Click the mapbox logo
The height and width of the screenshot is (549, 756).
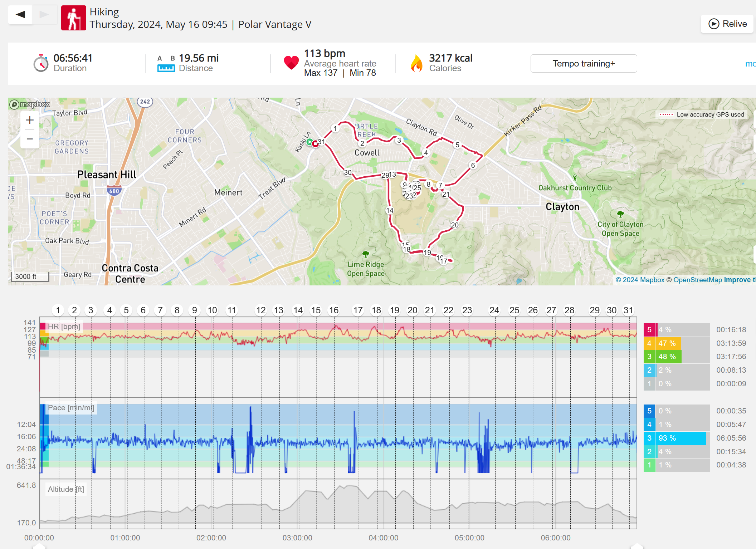tap(30, 104)
